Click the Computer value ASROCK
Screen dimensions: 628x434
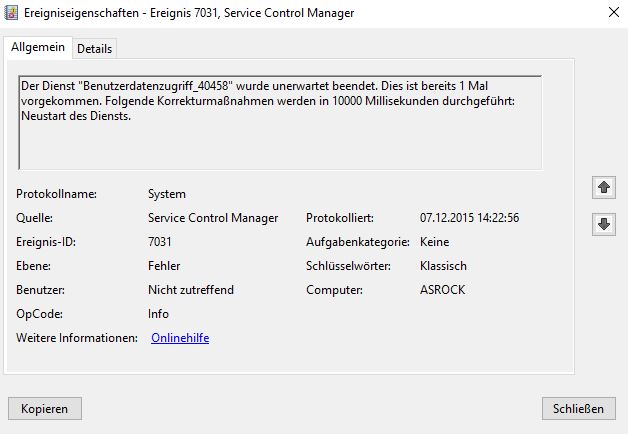click(x=444, y=290)
